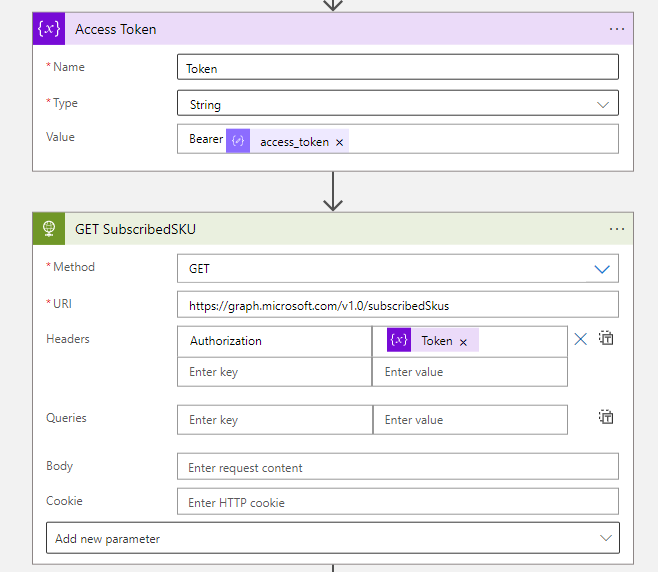This screenshot has height=572, width=658.
Task: Click the Authorization header key field
Action: pyautogui.click(x=274, y=342)
